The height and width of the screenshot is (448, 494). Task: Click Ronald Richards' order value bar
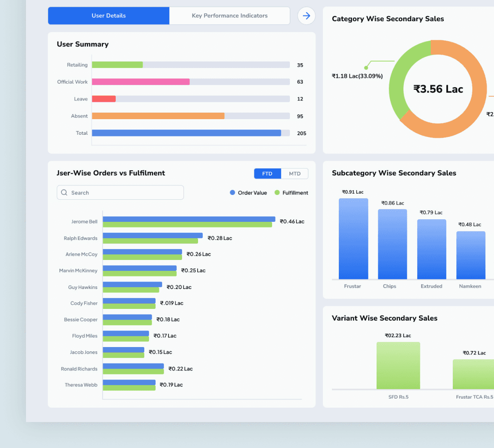pyautogui.click(x=133, y=366)
